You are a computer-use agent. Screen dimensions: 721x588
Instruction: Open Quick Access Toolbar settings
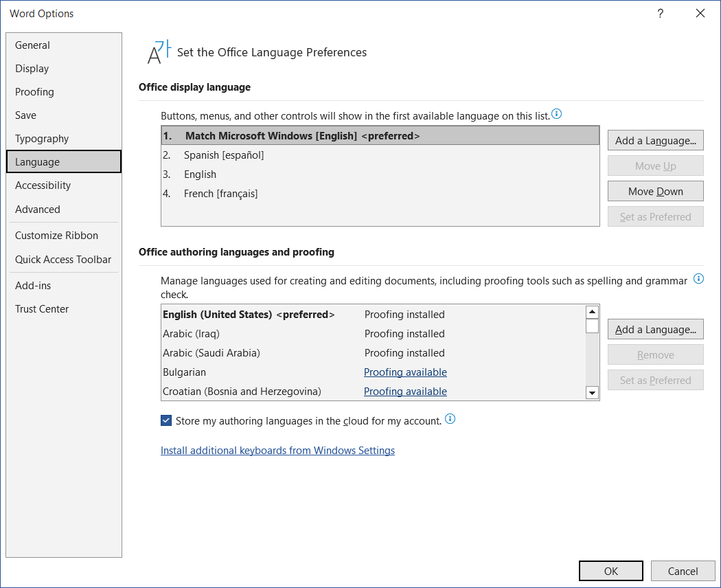pos(64,260)
